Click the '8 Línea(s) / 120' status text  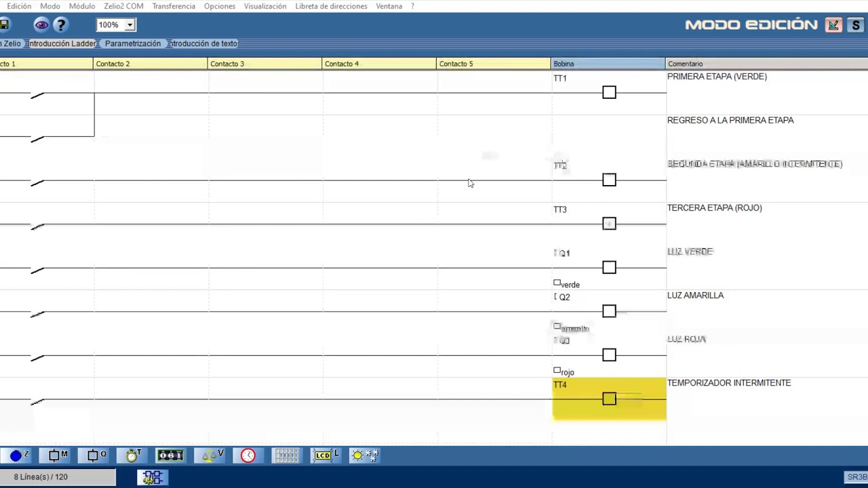41,477
